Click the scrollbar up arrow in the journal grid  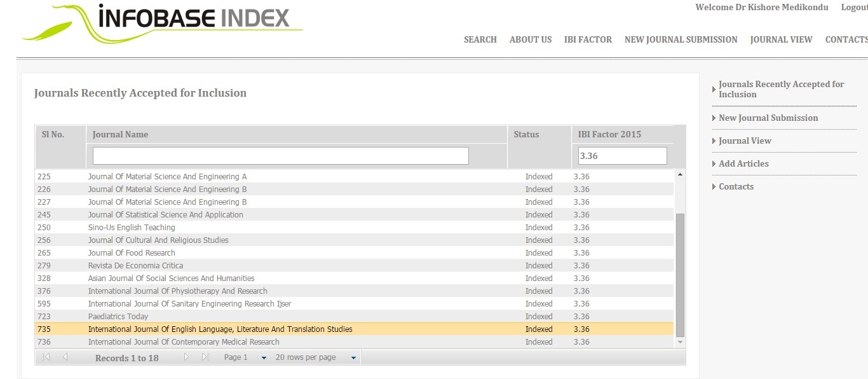tap(681, 174)
